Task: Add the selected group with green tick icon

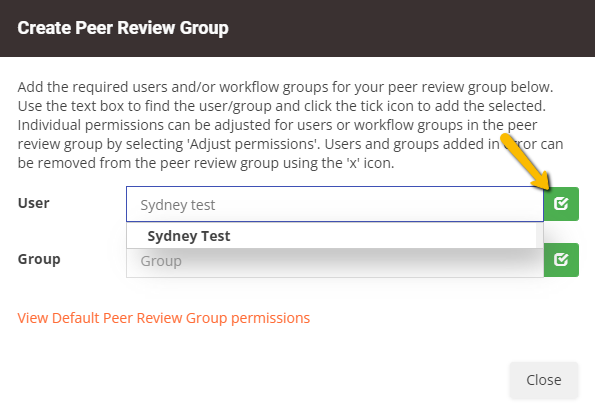Action: (561, 260)
